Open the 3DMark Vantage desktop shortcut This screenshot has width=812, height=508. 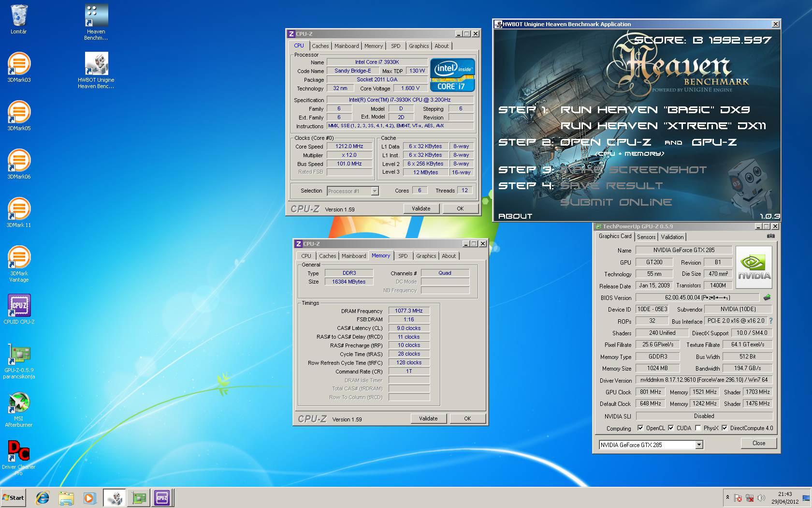coord(19,264)
